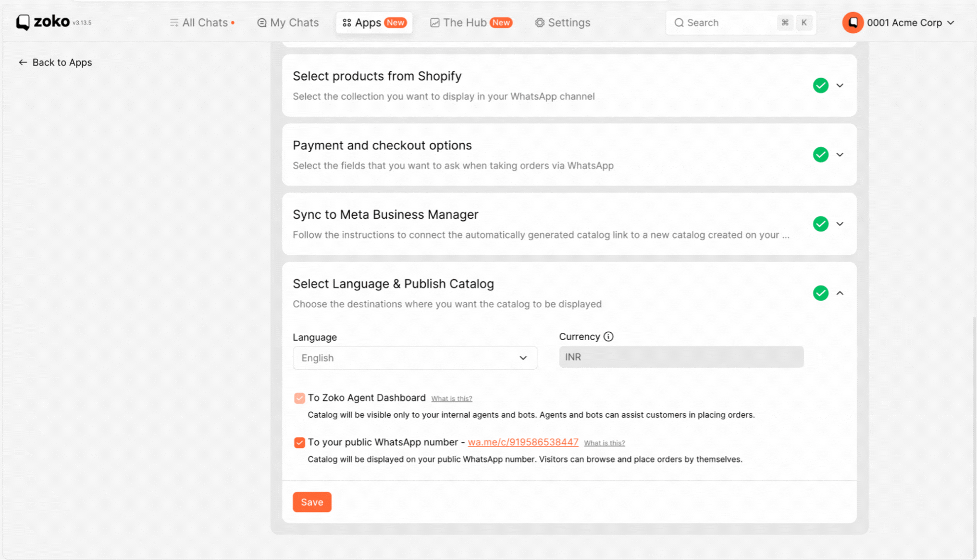Expand Payment and checkout options section
This screenshot has height=560, width=977.
click(x=839, y=155)
